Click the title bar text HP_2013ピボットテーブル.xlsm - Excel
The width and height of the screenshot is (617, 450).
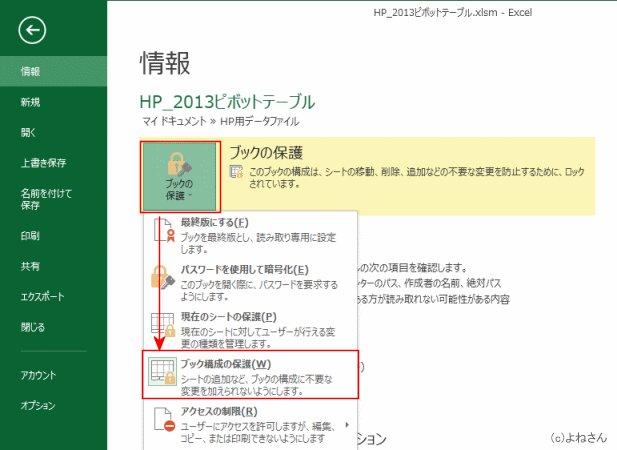(x=453, y=13)
